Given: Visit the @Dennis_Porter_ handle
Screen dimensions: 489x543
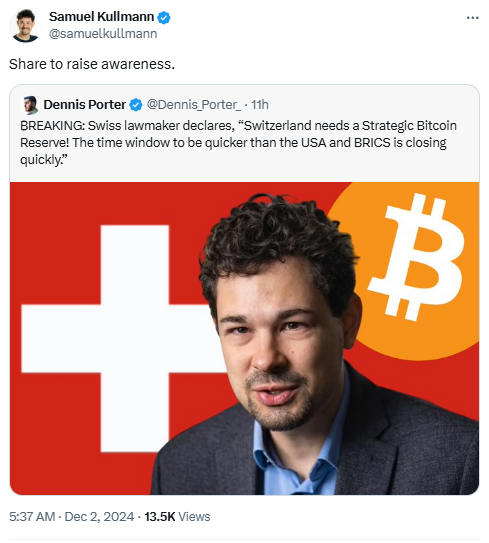Looking at the screenshot, I should [x=194, y=105].
